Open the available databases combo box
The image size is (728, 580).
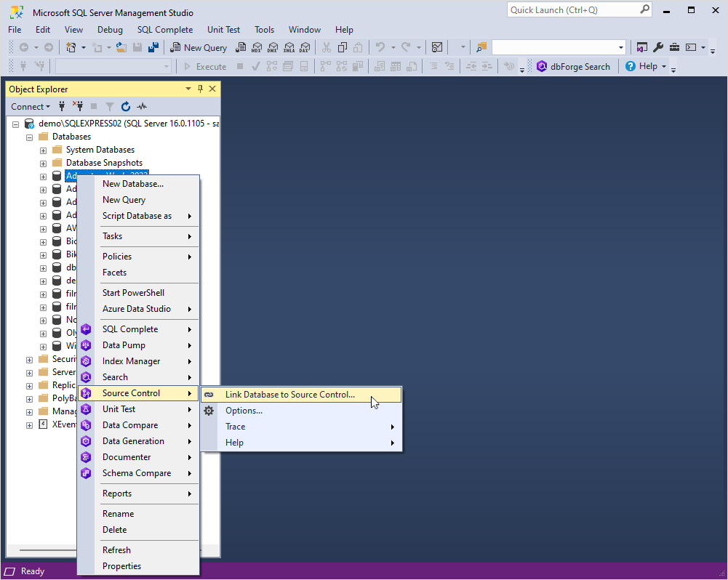(x=113, y=66)
